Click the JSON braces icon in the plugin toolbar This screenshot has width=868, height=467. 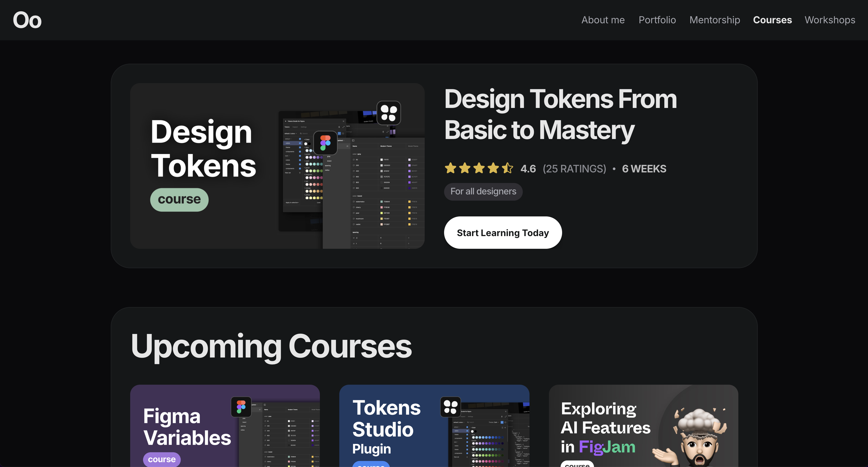[343, 134]
